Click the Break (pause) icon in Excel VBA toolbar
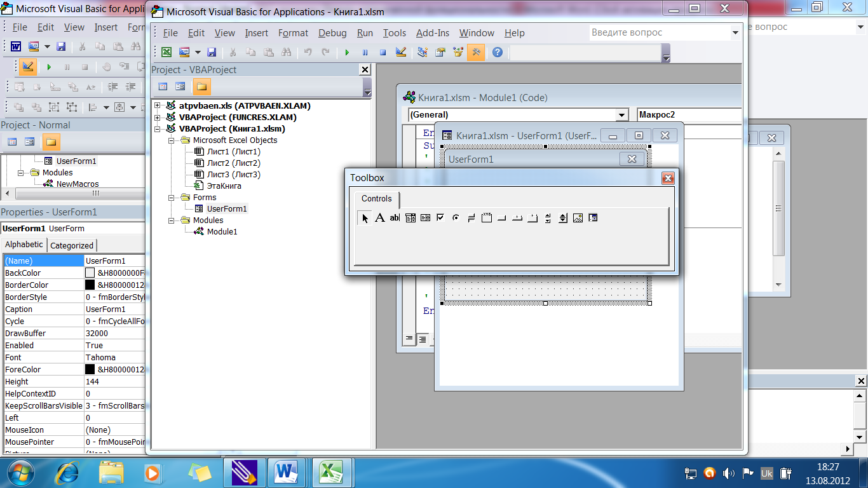 tap(365, 52)
